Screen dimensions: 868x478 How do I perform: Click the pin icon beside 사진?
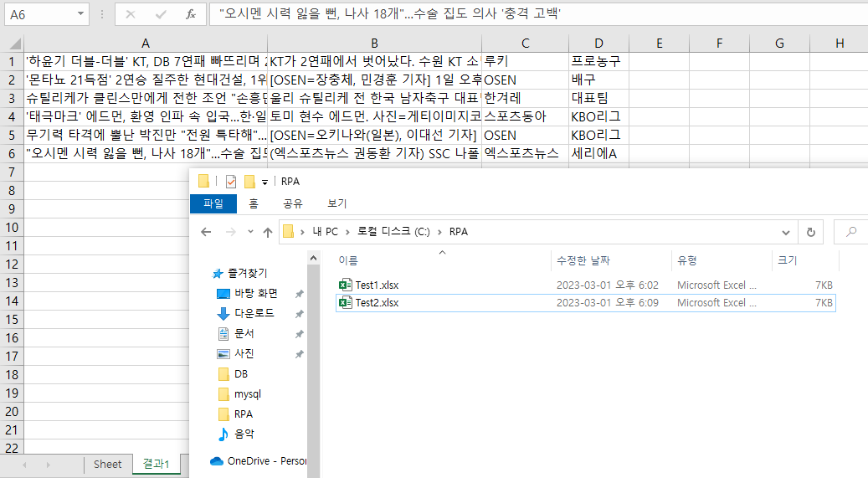[x=299, y=354]
